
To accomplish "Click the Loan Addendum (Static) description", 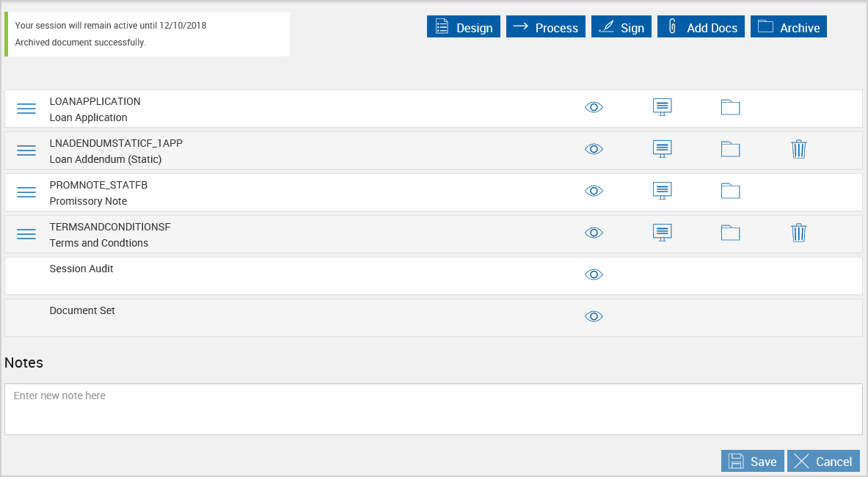I will pos(105,159).
